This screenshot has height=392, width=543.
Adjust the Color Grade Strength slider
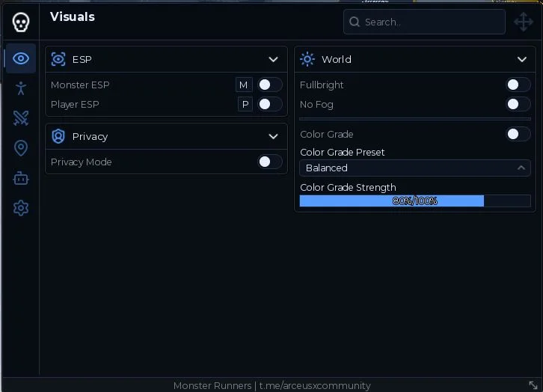415,200
